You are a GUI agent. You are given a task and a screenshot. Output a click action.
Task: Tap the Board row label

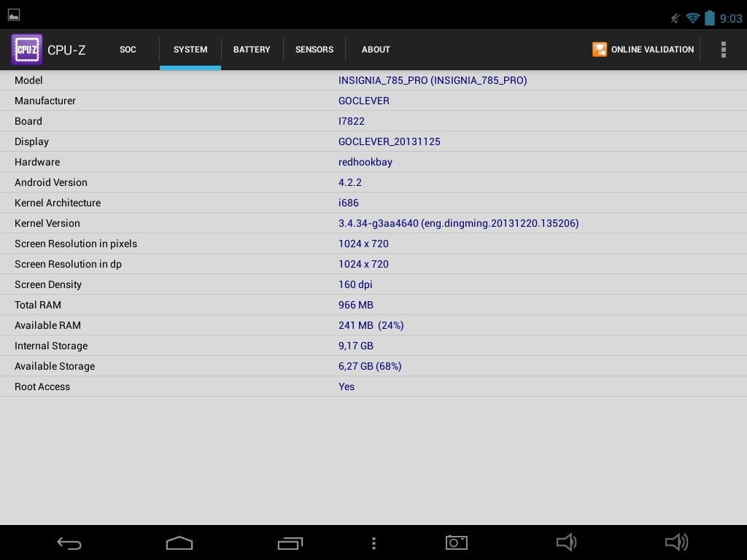click(28, 122)
